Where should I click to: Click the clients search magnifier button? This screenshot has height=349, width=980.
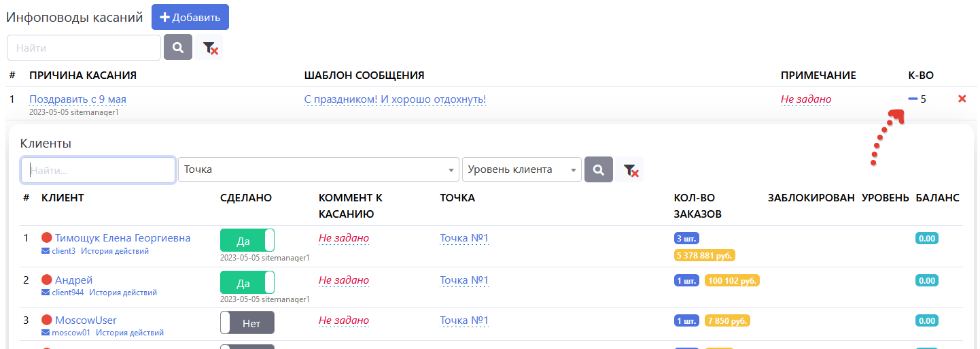coord(599,170)
